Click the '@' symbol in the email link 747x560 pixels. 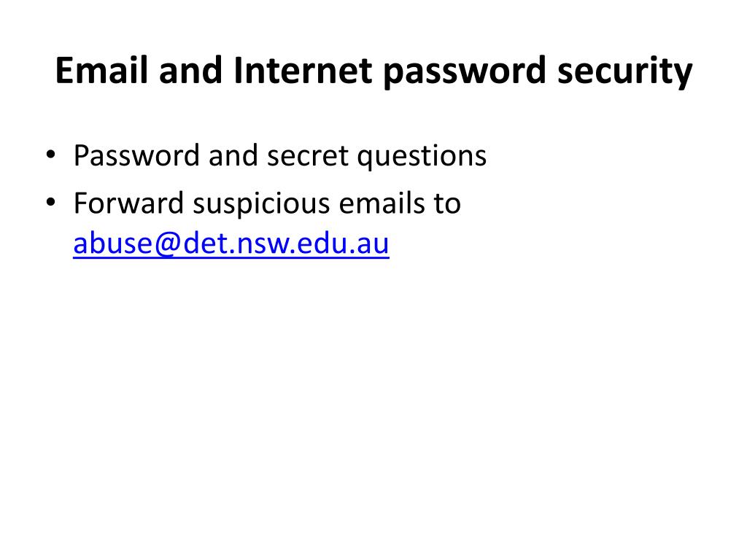(x=167, y=244)
